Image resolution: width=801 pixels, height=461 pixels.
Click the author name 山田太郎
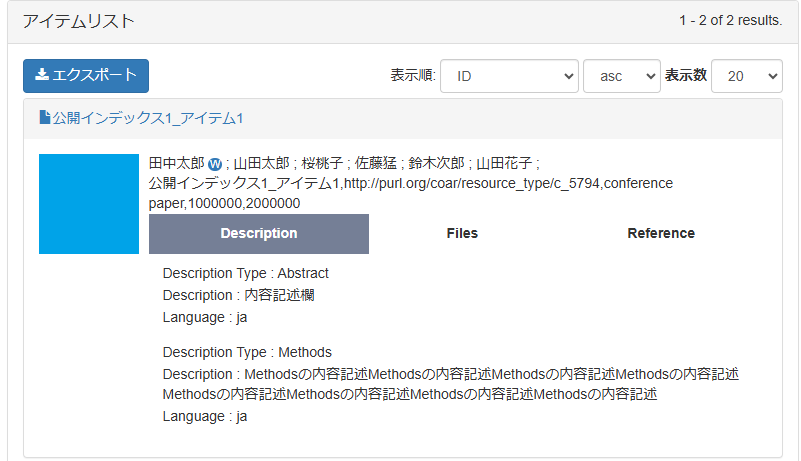tap(261, 163)
